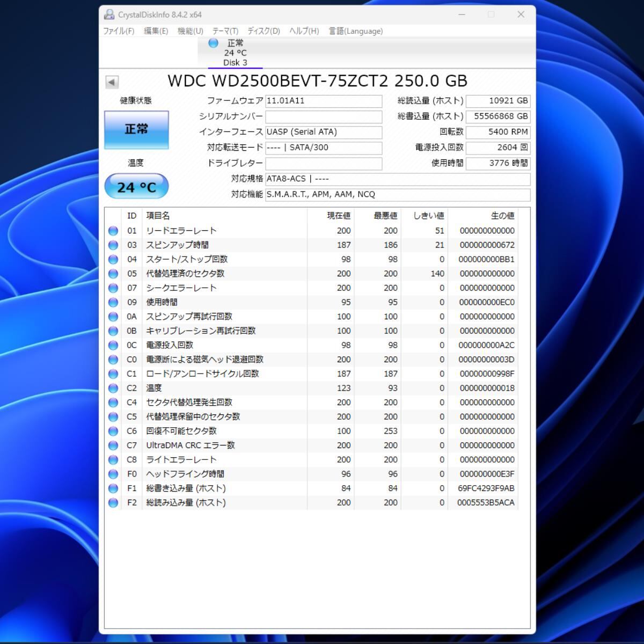Click the 生の値 column header
644x644 pixels.
[x=502, y=216]
